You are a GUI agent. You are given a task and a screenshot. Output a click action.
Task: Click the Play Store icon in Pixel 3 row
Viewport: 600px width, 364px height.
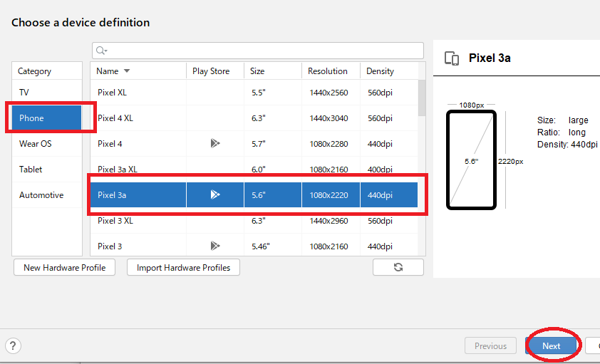(215, 246)
